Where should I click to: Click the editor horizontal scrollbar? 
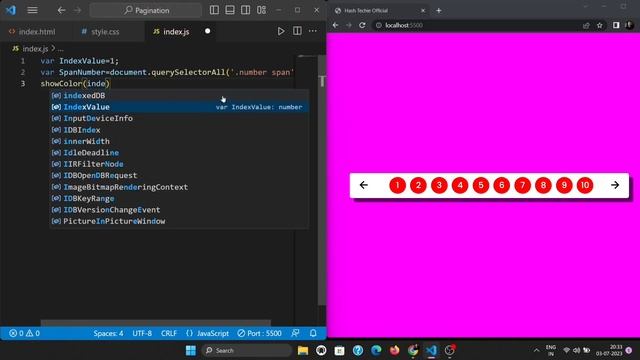click(x=156, y=323)
